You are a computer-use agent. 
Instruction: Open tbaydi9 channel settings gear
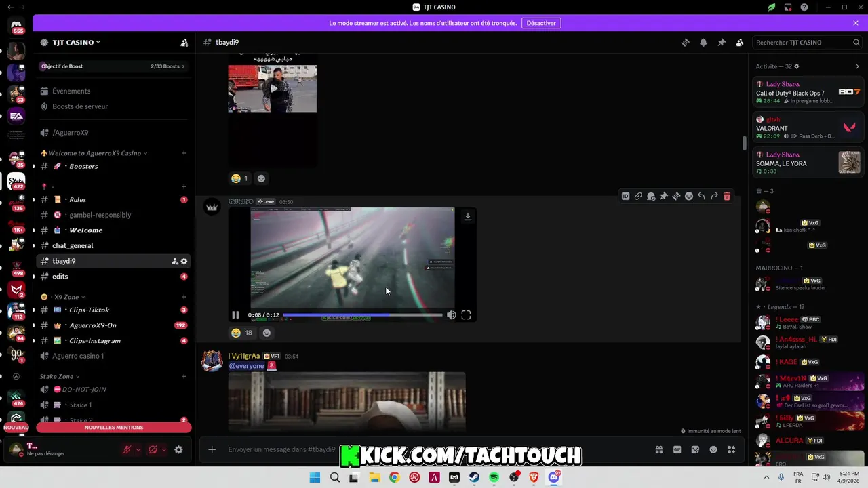(184, 261)
